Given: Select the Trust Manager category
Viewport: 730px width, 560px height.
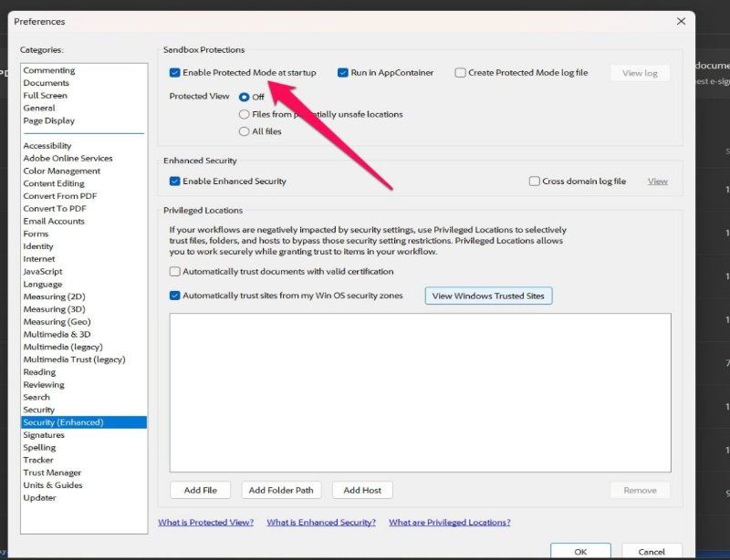Looking at the screenshot, I should [52, 472].
